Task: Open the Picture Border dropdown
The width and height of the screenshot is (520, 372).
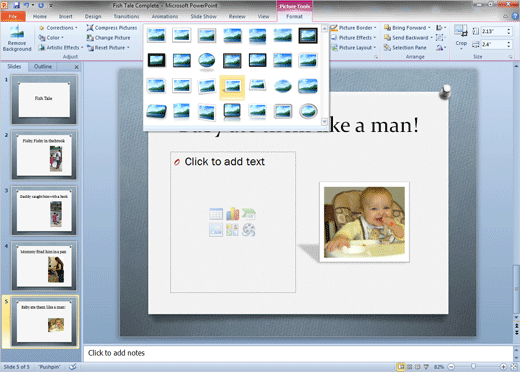Action: click(354, 28)
